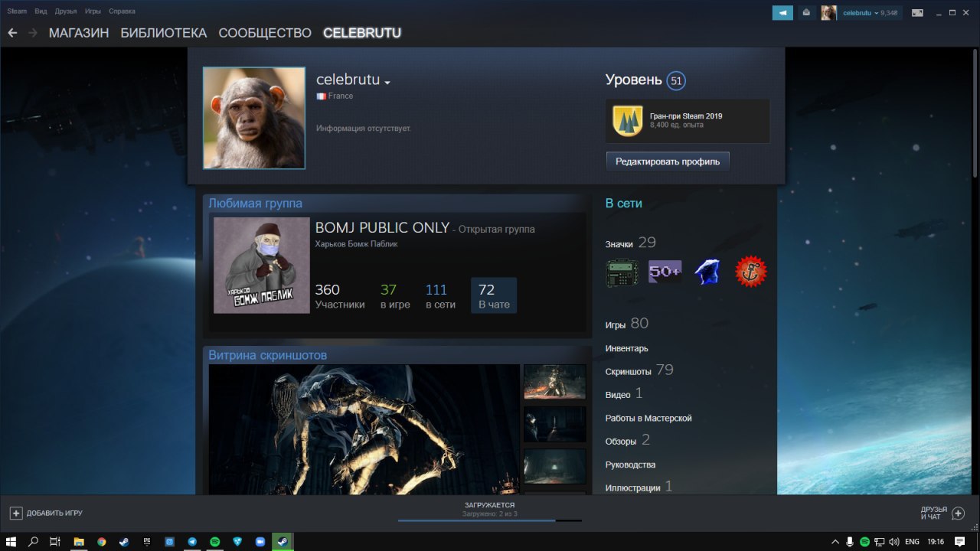Open Windows search from taskbar
980x551 pixels.
[33, 541]
